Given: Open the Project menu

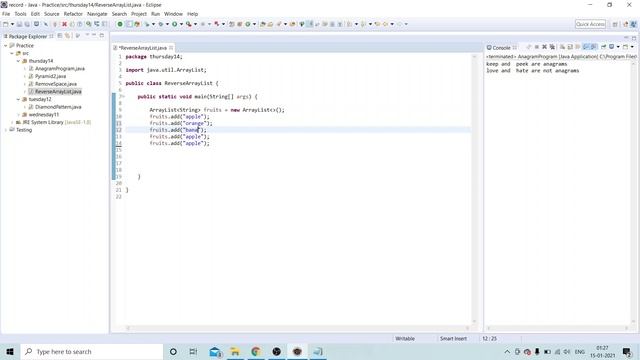Looking at the screenshot, I should tap(139, 14).
